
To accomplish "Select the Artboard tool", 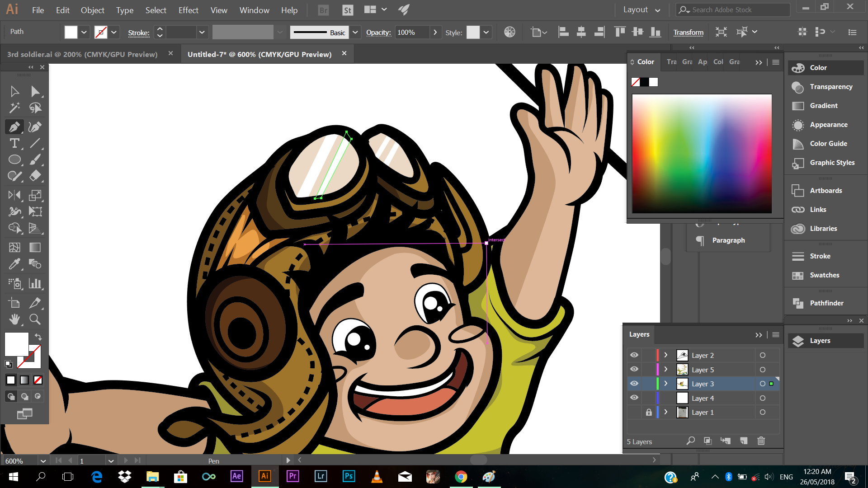I will (14, 303).
